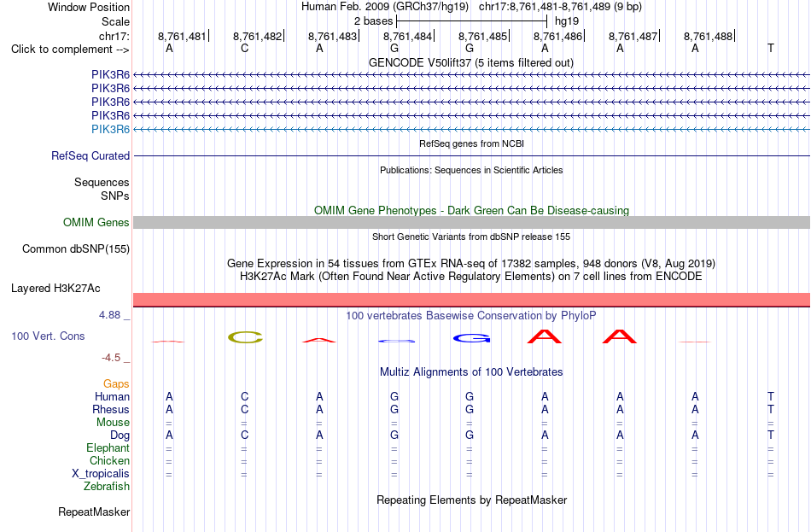Open 'Gene Expression in 54 tissues from GTEx' title
811x532 pixels.
tap(471, 263)
